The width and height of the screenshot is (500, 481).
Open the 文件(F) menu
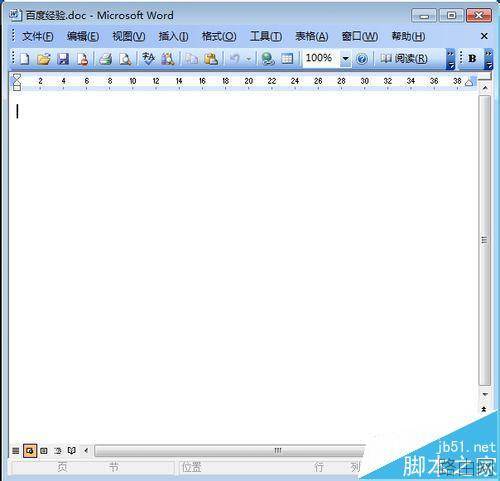[38, 36]
